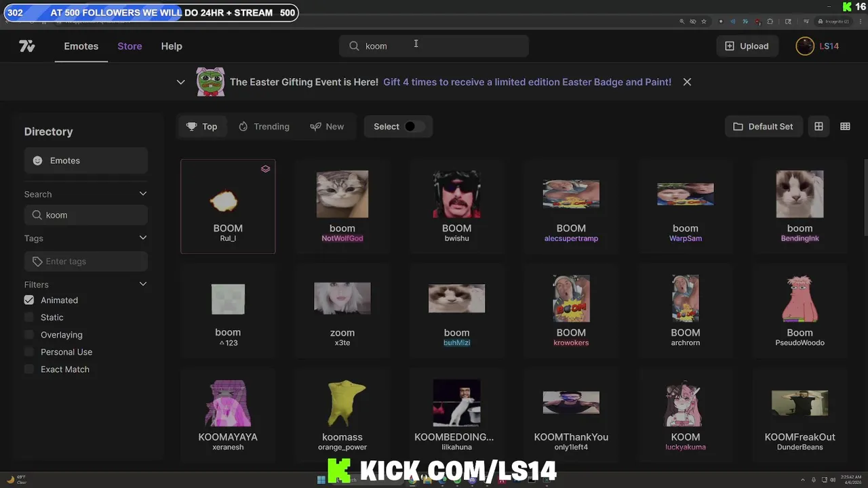Click the Top trophy icon
Viewport: 868px width, 488px height.
coord(192,127)
